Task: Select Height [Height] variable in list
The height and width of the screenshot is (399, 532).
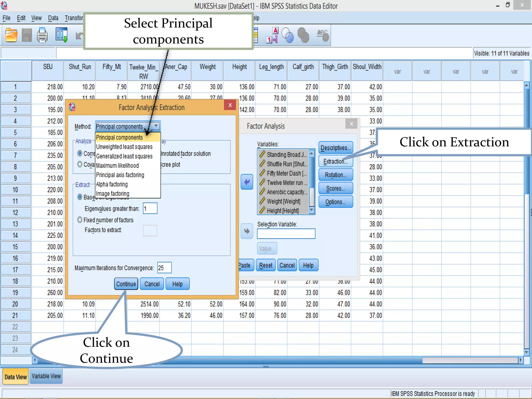Action: click(284, 211)
